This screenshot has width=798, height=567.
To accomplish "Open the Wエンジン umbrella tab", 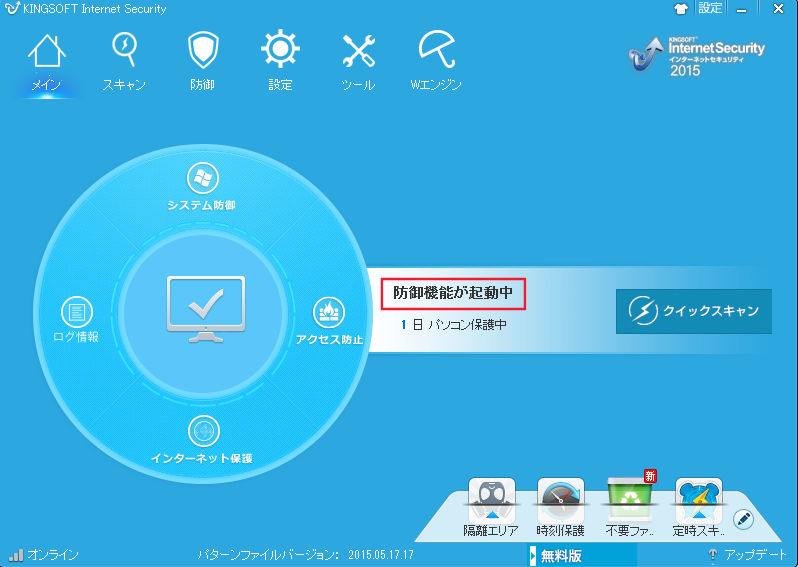I will tap(436, 63).
